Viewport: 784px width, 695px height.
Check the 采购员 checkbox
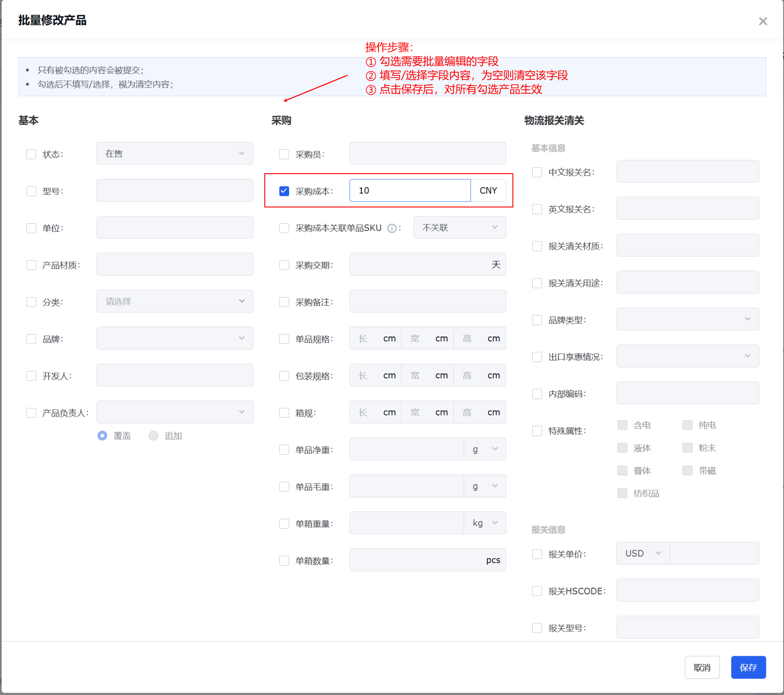pos(284,154)
